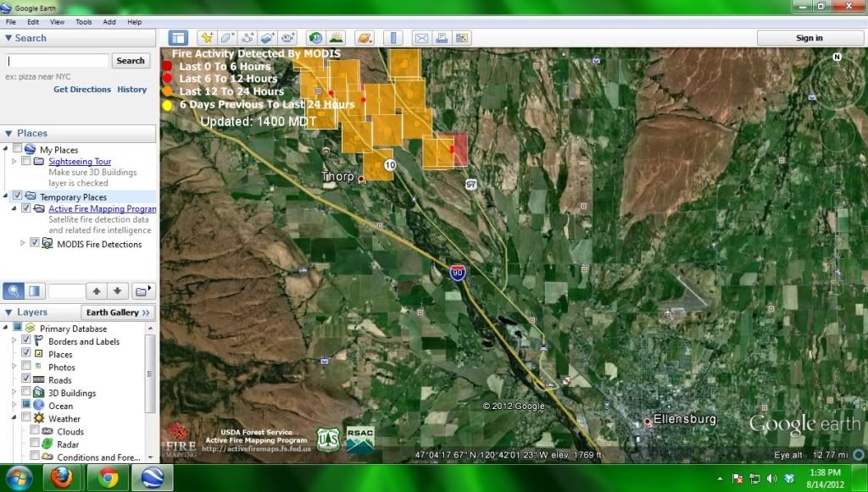Toggle sunlight across the landscape
The width and height of the screenshot is (868, 492).
point(336,37)
